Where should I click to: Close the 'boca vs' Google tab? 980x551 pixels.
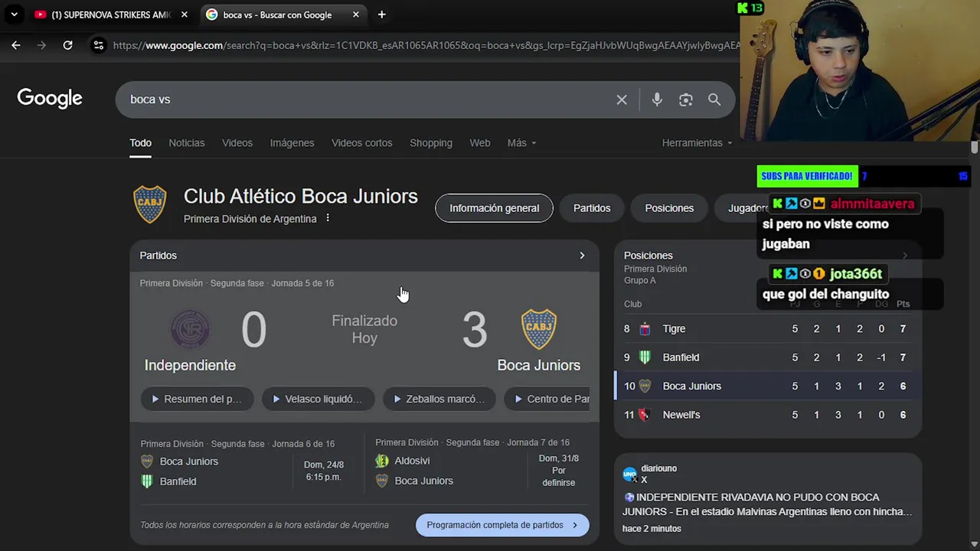[x=355, y=15]
